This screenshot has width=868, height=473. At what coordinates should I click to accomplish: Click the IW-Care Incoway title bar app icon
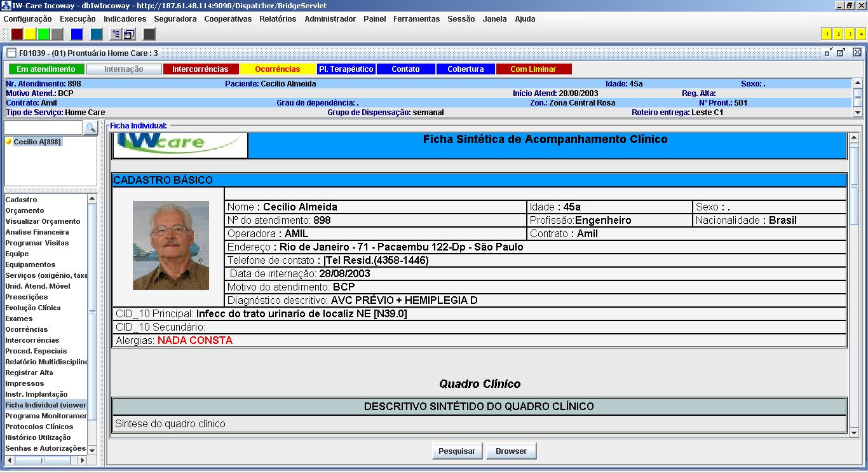(6, 5)
